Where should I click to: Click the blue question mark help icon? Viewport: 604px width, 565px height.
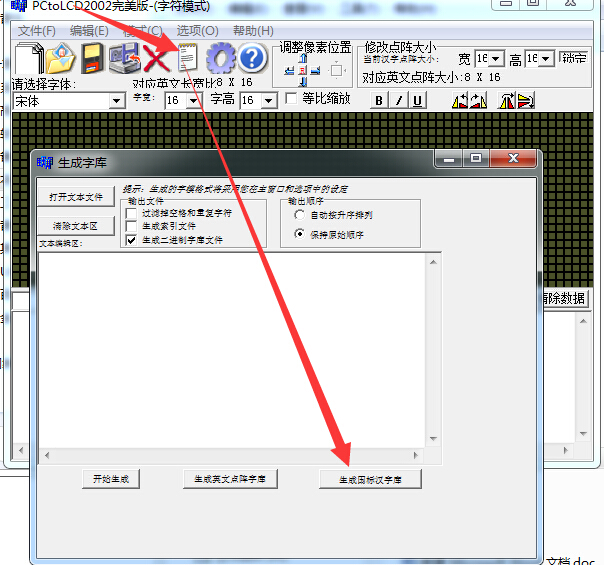pyautogui.click(x=252, y=58)
